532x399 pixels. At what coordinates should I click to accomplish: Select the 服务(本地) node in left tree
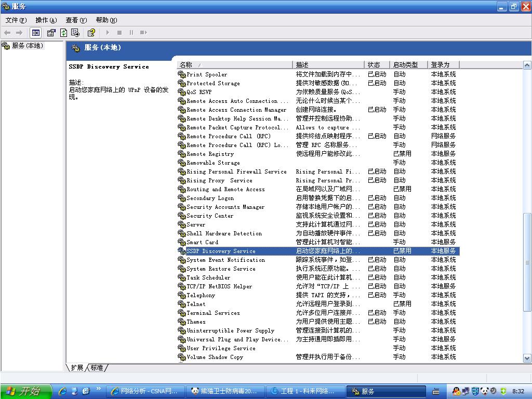pos(27,46)
